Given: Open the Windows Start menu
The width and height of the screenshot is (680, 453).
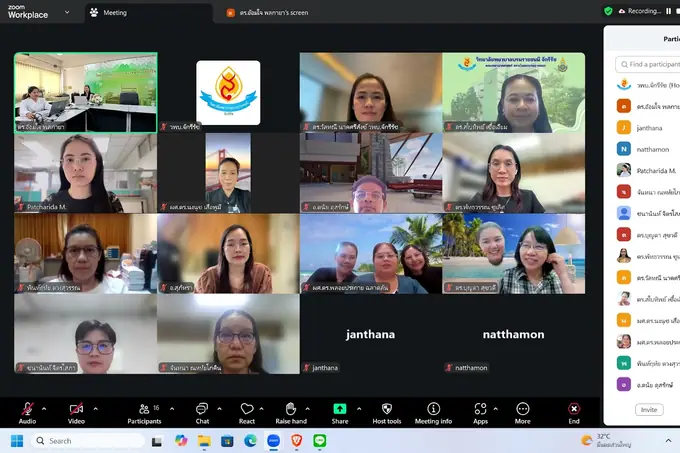Looking at the screenshot, I should pos(17,441).
